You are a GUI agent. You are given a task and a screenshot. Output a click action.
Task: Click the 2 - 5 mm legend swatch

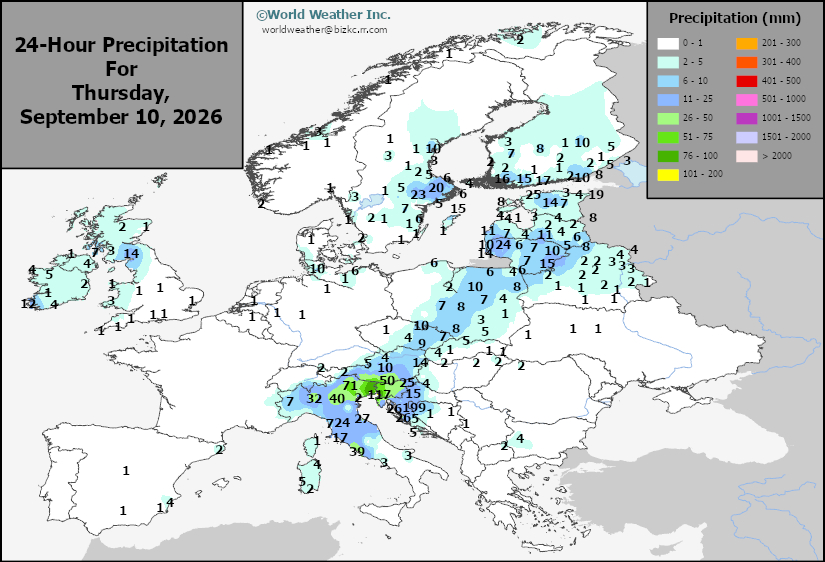click(x=668, y=62)
